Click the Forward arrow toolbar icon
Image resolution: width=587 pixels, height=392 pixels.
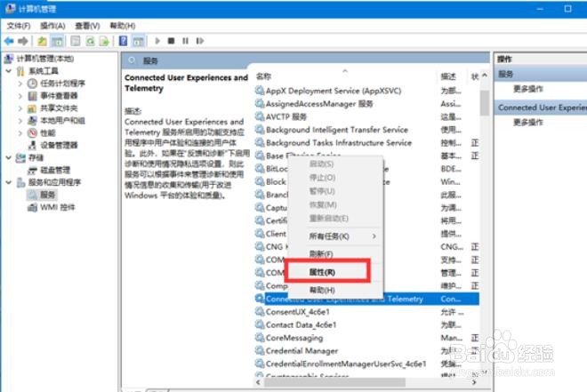tap(23, 41)
